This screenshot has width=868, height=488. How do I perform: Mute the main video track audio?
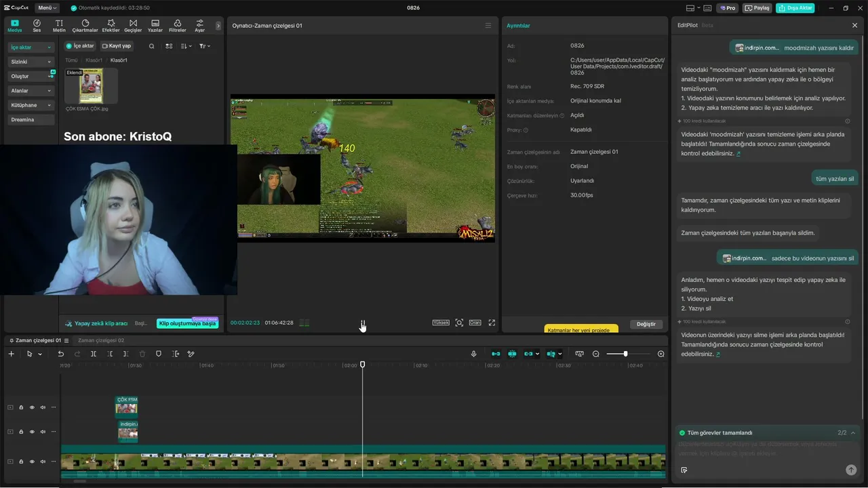pos(43,462)
